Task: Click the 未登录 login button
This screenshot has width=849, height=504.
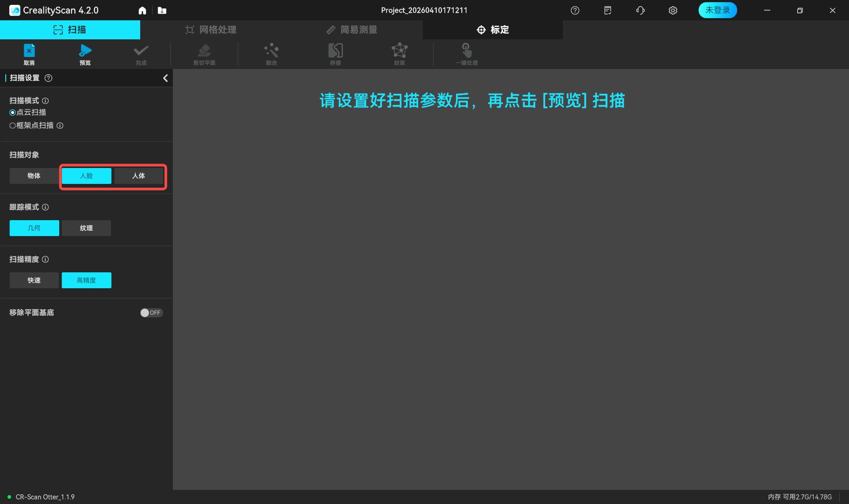Action: point(717,10)
